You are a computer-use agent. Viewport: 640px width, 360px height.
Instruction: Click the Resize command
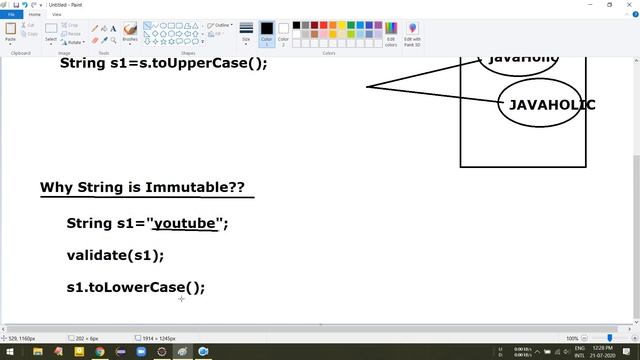(71, 34)
